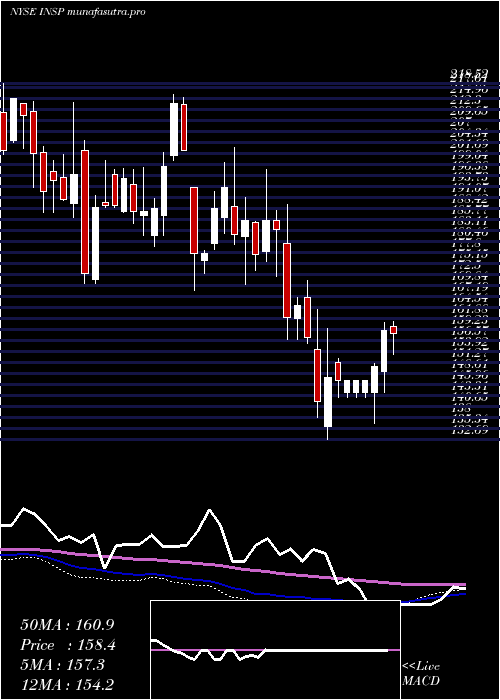Click the lowest white candlestick body
This screenshot has height=700, width=500.
[x=328, y=402]
